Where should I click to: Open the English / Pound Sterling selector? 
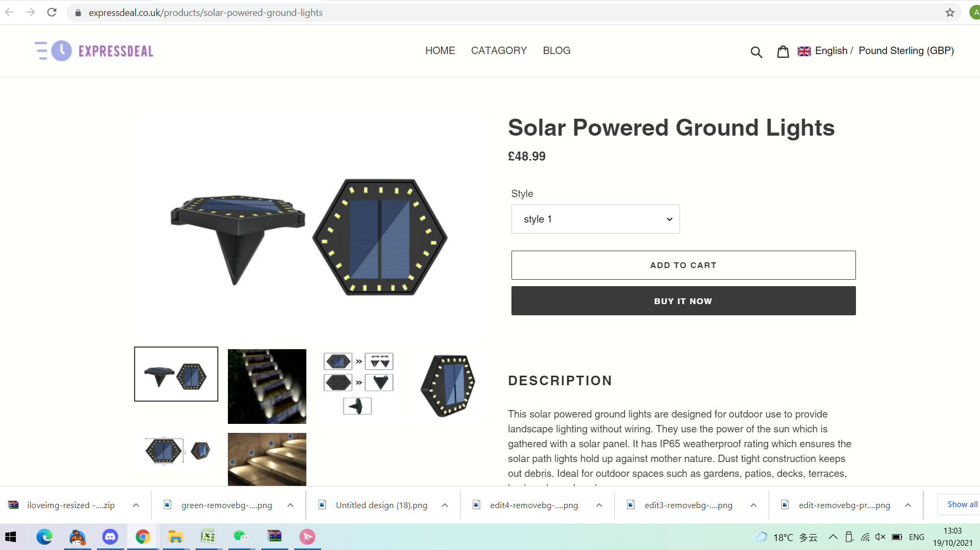[x=876, y=51]
